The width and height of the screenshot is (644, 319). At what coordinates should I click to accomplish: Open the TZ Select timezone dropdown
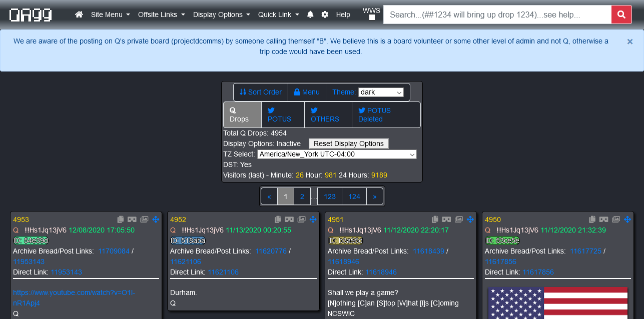coord(337,154)
